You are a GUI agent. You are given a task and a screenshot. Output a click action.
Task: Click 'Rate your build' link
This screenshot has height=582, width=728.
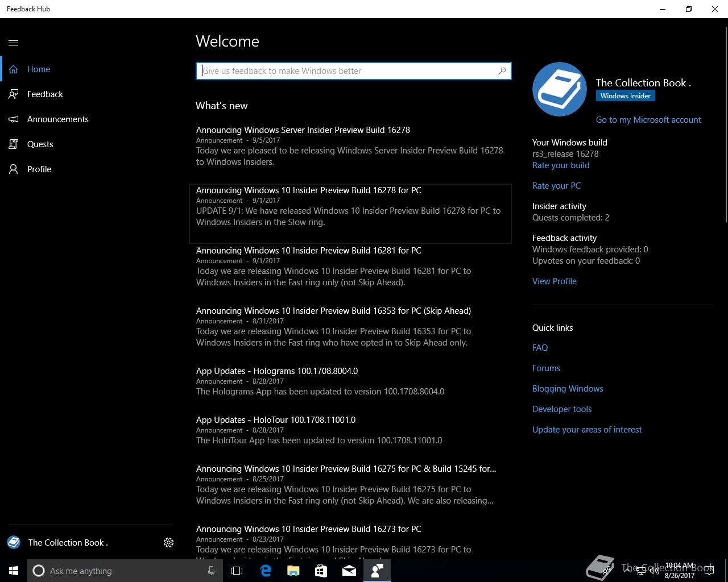pos(561,165)
